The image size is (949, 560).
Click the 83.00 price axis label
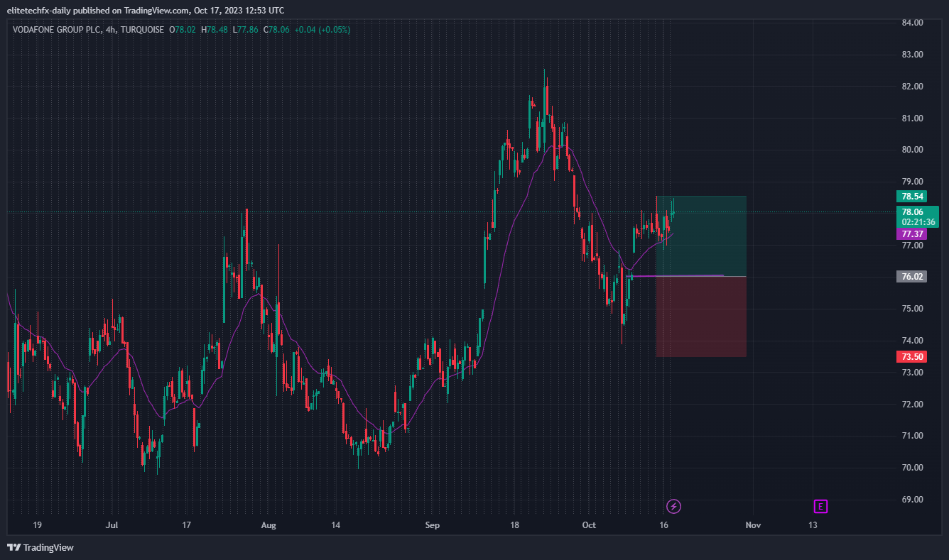pyautogui.click(x=913, y=55)
